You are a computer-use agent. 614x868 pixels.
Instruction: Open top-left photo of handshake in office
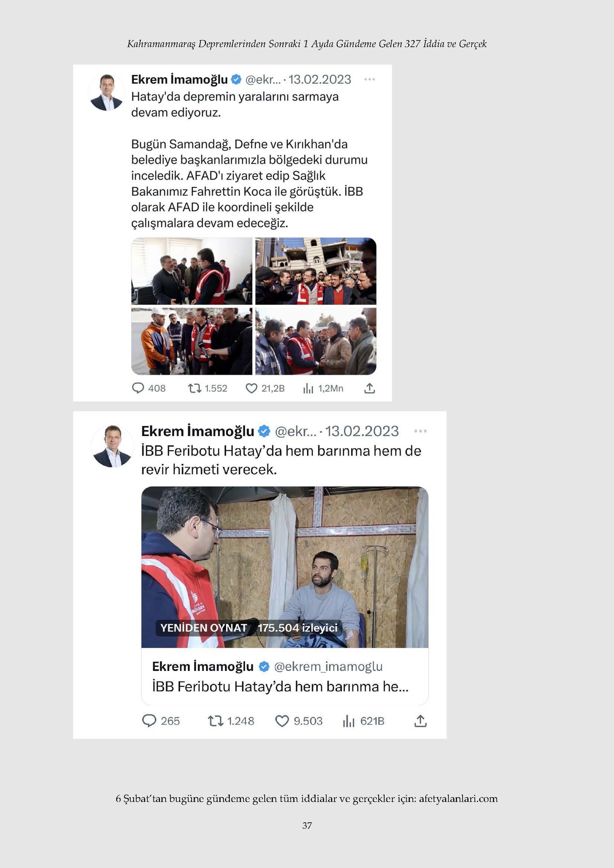[192, 271]
